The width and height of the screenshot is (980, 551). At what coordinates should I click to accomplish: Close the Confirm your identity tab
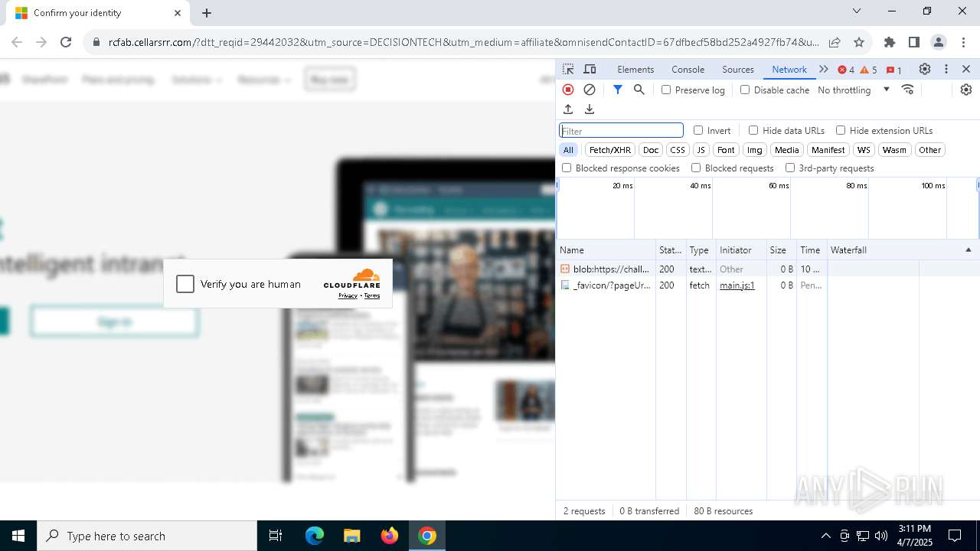178,12
